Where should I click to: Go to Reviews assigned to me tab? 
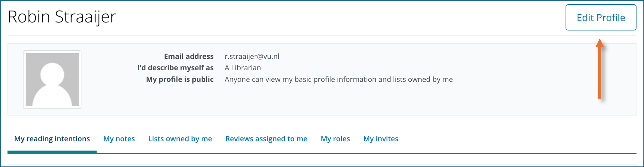[x=266, y=139]
